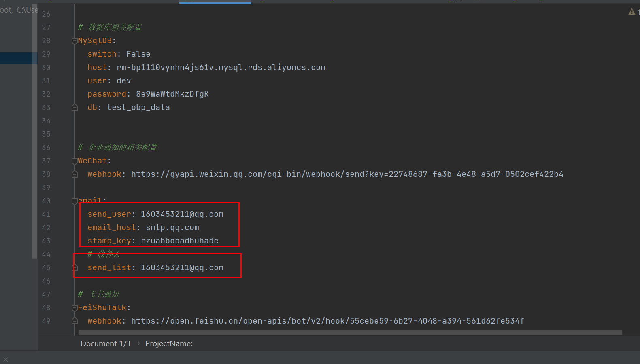640x364 pixels.
Task: Click the FeiShuTalk key
Action: click(x=102, y=308)
